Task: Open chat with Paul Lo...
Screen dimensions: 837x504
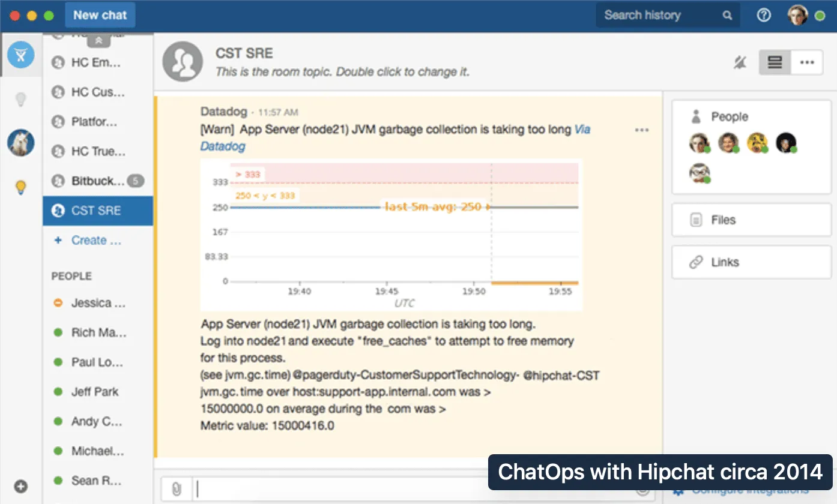Action: (x=98, y=362)
